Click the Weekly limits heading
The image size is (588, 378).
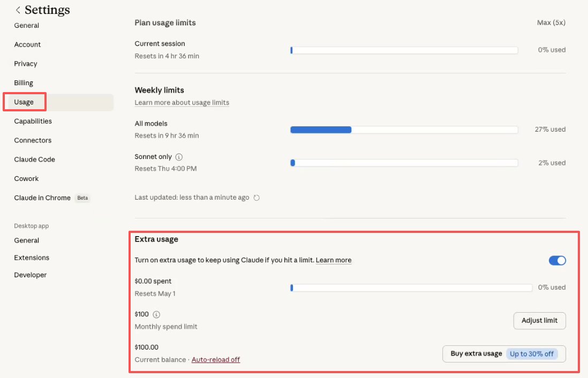(160, 90)
